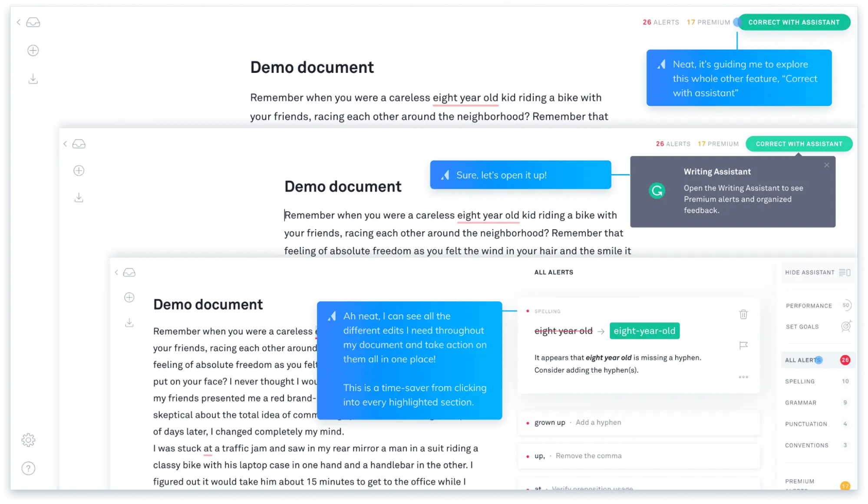Click the settings gear icon
868x504 pixels.
click(x=28, y=440)
